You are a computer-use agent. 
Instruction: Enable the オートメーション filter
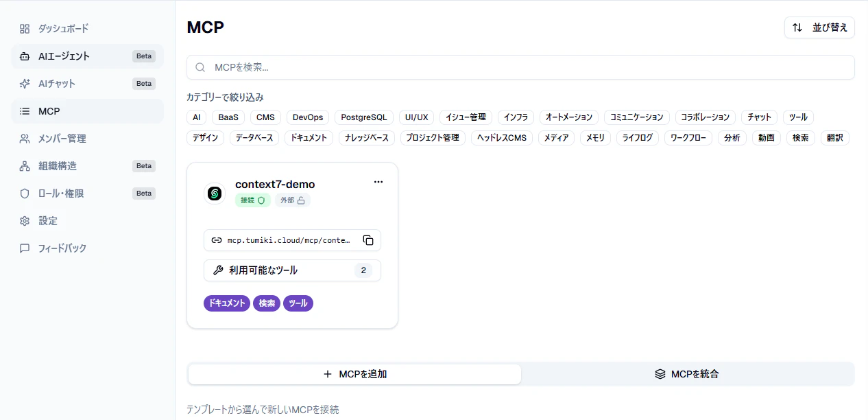(569, 117)
